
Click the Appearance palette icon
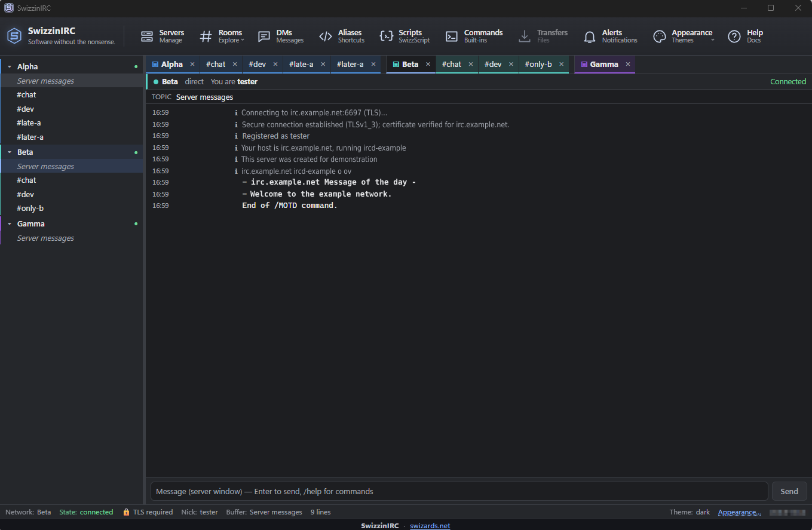pos(660,36)
